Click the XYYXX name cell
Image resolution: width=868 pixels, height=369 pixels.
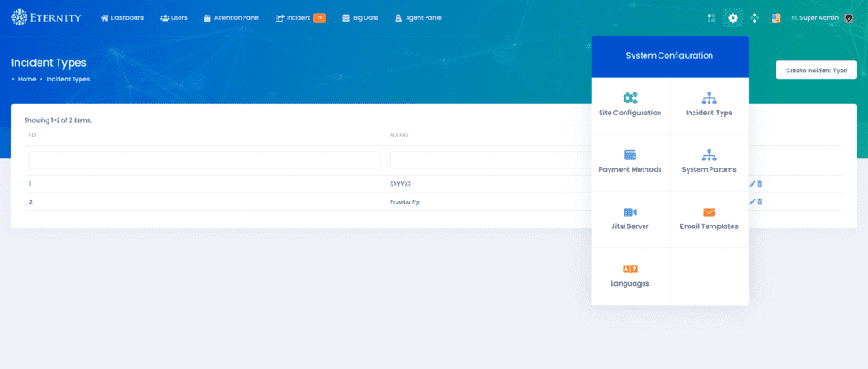[x=400, y=184]
